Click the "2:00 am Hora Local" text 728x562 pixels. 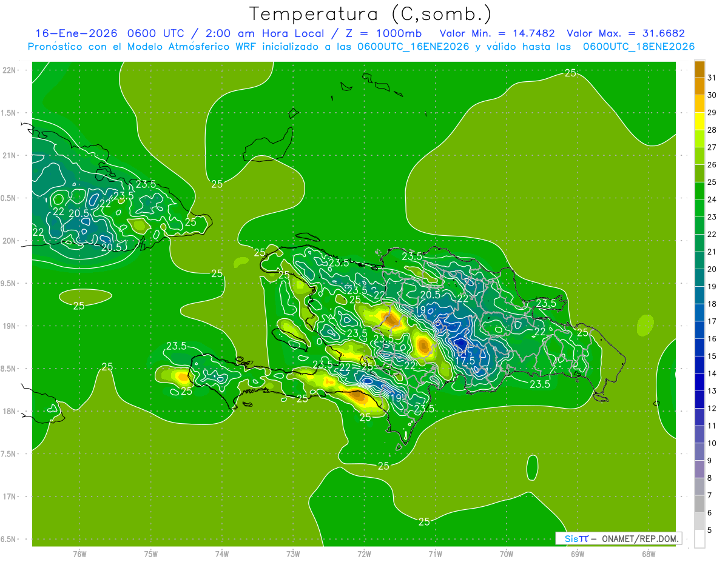pos(266,33)
